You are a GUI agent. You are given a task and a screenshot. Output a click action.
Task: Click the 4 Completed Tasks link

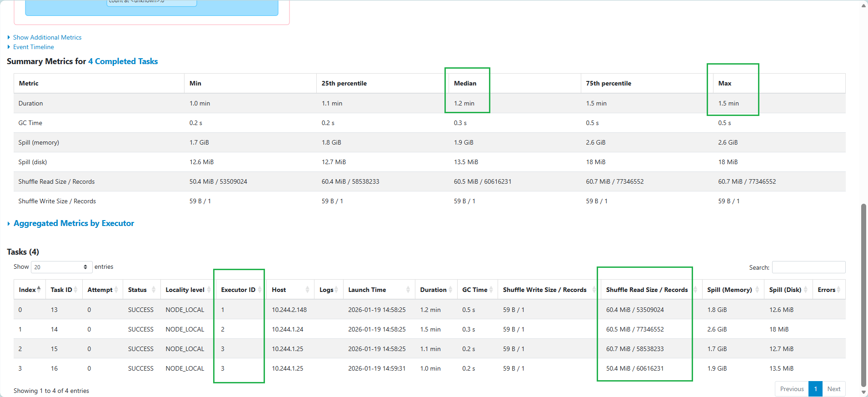point(123,61)
